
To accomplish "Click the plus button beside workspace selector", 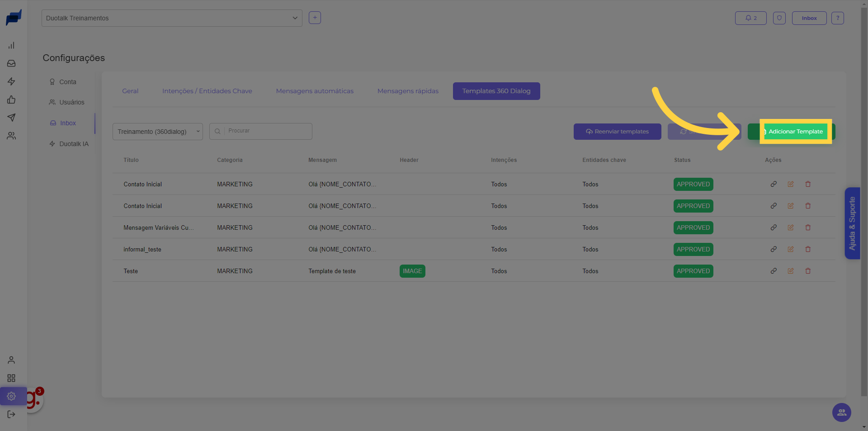I will click(315, 18).
